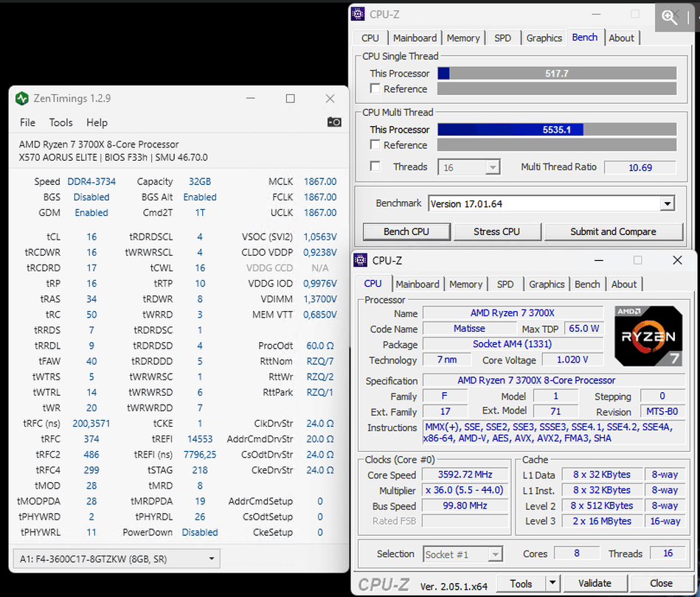Click the BGS Alt Enabled value

pyautogui.click(x=200, y=198)
